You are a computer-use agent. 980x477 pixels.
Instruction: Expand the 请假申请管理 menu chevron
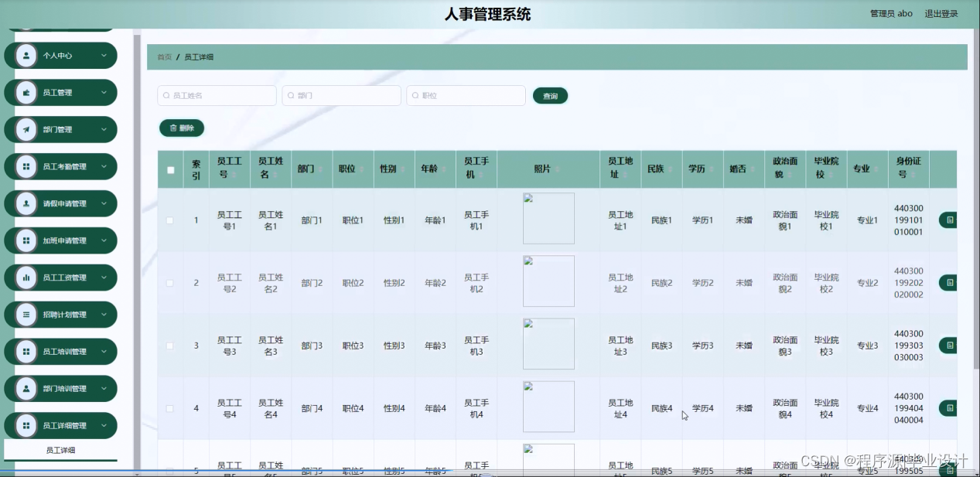(104, 204)
